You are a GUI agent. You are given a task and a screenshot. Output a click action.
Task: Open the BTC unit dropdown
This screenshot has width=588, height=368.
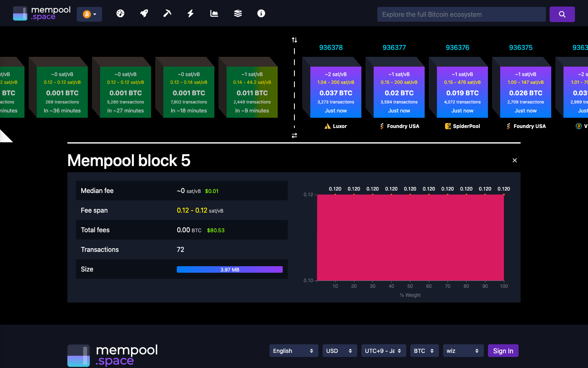point(424,350)
